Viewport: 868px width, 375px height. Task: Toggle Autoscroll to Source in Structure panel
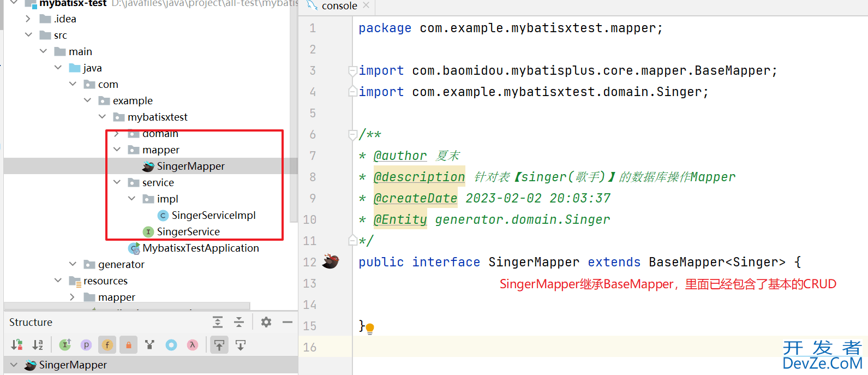coord(219,344)
